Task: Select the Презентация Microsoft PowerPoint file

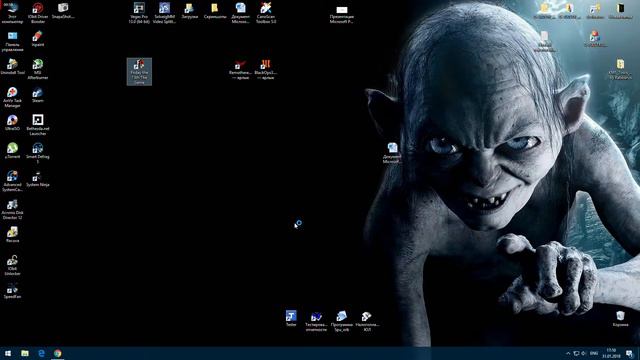Action: [x=342, y=14]
